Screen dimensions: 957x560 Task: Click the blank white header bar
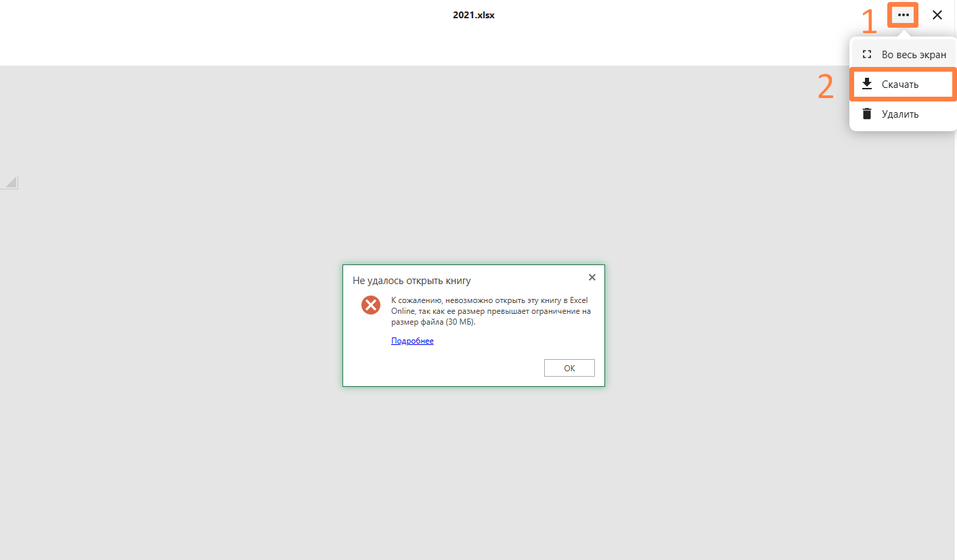(x=271, y=41)
